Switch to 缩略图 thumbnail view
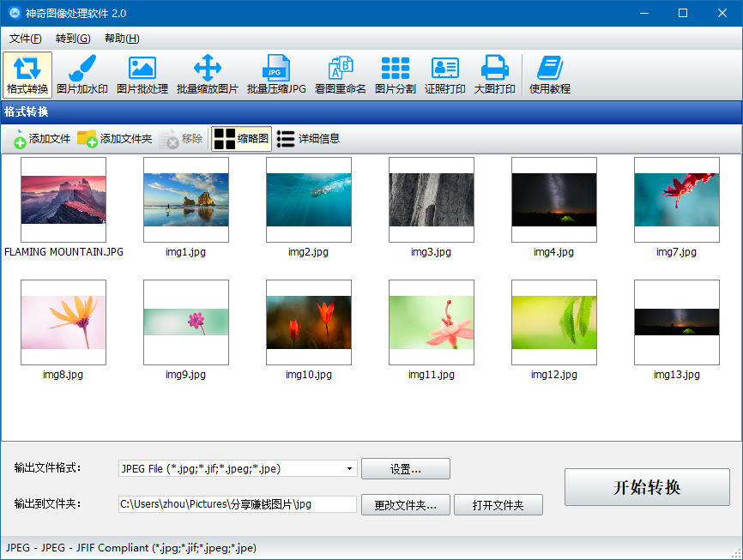 pos(242,139)
